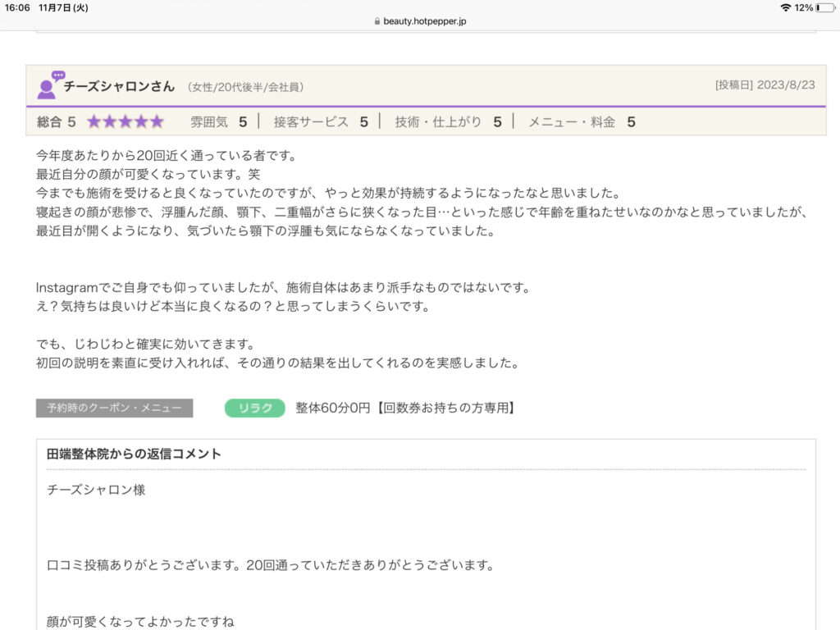Tap the battery icon in status bar
Image resolution: width=840 pixels, height=630 pixels.
point(824,7)
